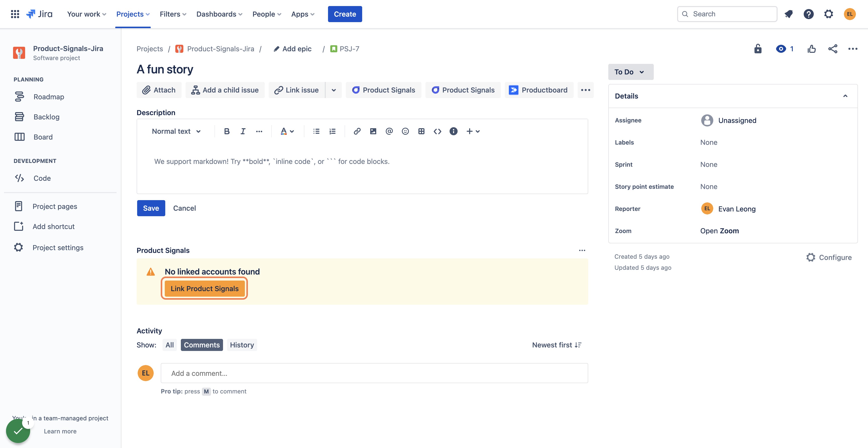Screen dimensions: 868x448
Task: Open the insert plus dropdown
Action: [x=473, y=131]
